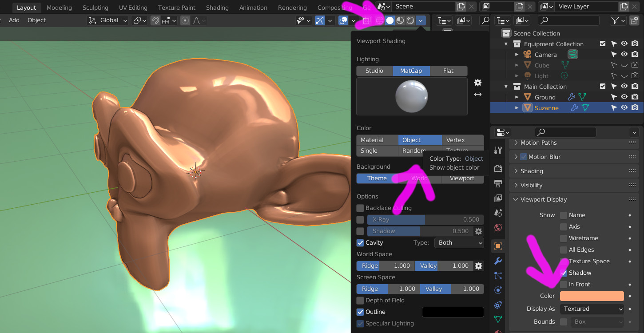644x333 pixels.
Task: Open the Shading workspace tab
Action: (x=217, y=8)
